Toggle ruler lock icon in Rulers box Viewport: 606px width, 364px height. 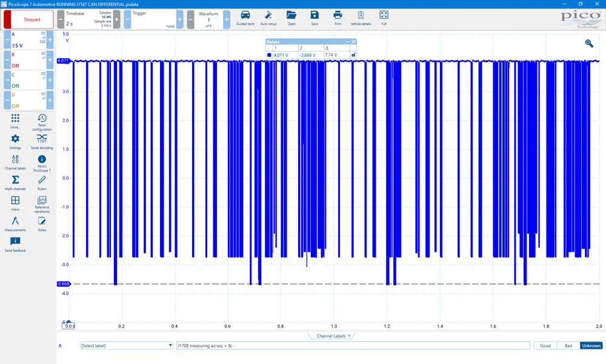tap(353, 55)
